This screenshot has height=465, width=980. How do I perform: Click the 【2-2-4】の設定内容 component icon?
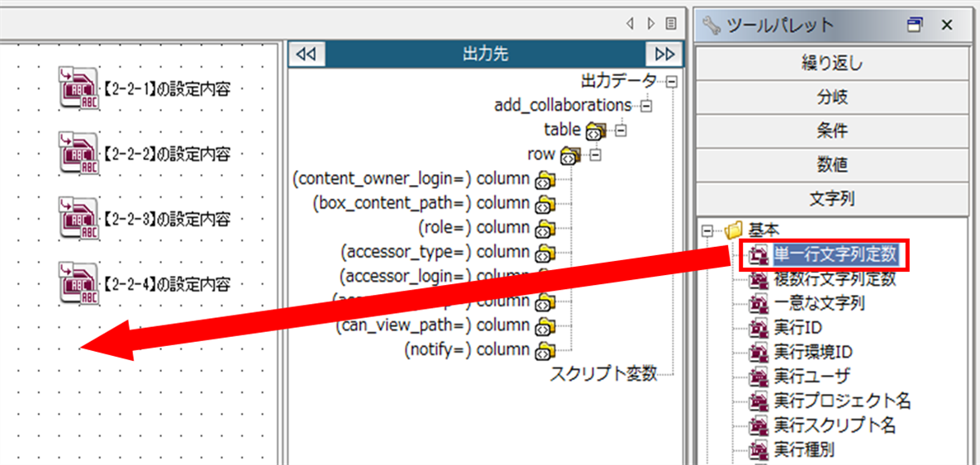point(78,283)
